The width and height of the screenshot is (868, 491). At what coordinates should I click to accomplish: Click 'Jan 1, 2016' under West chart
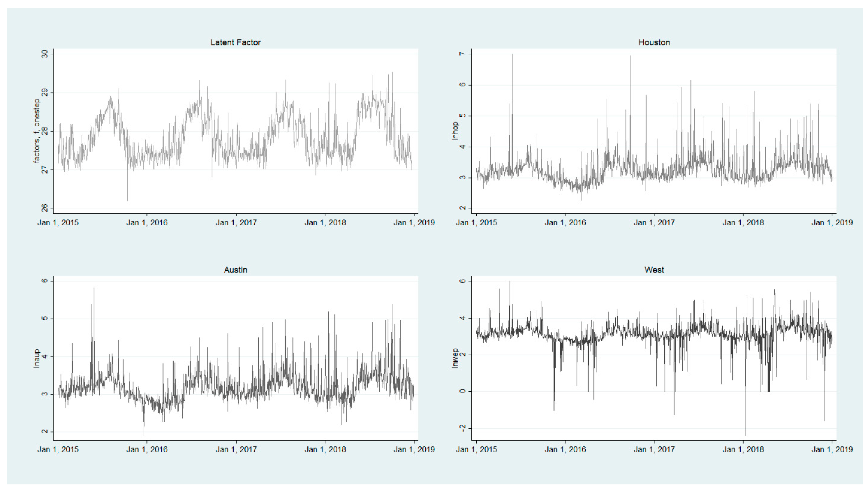click(x=565, y=450)
